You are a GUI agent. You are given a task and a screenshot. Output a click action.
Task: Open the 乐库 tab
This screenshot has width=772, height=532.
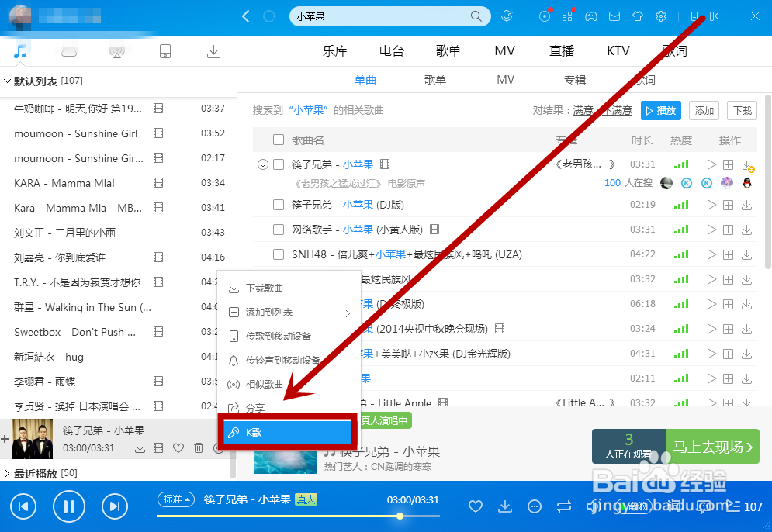click(335, 51)
